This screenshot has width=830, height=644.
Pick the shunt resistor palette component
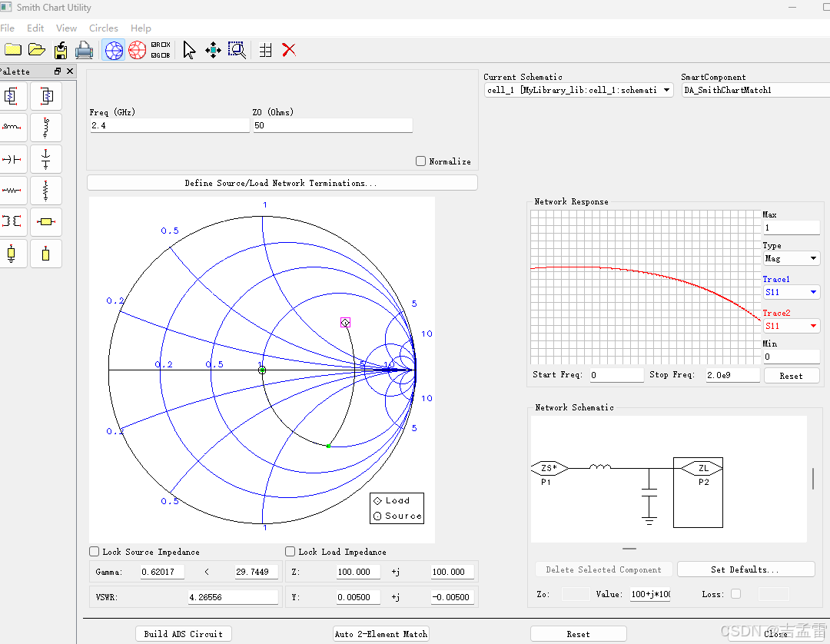tap(46, 190)
